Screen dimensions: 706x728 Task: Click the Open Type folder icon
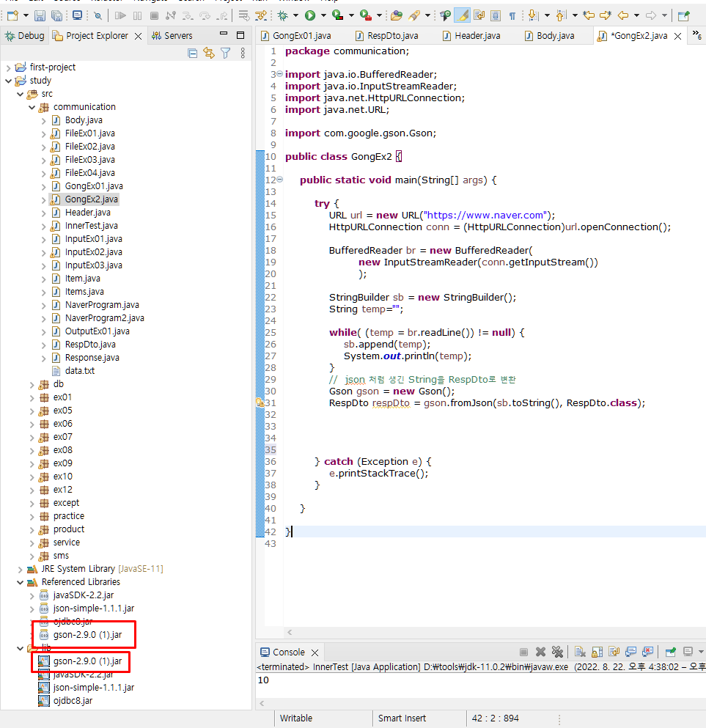(x=397, y=16)
